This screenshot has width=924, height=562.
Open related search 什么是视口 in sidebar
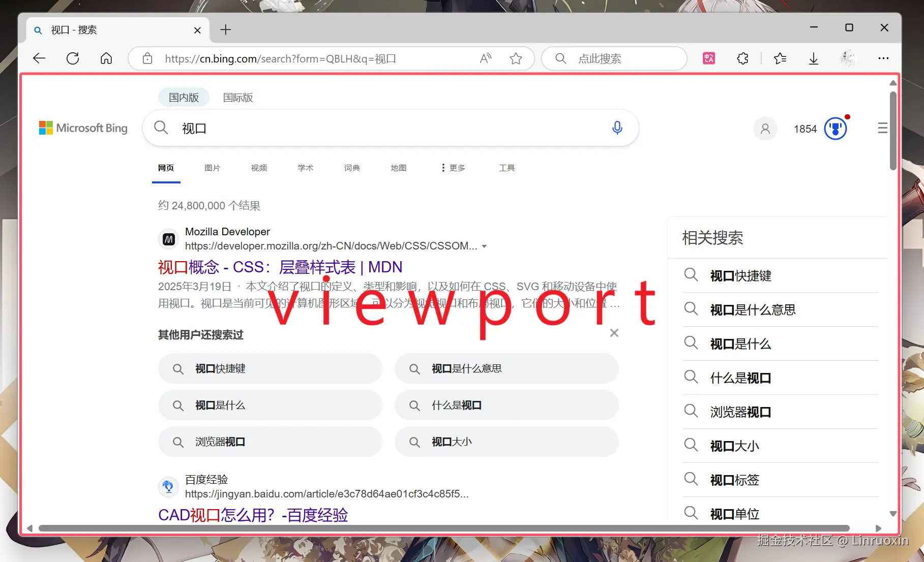[x=781, y=378]
